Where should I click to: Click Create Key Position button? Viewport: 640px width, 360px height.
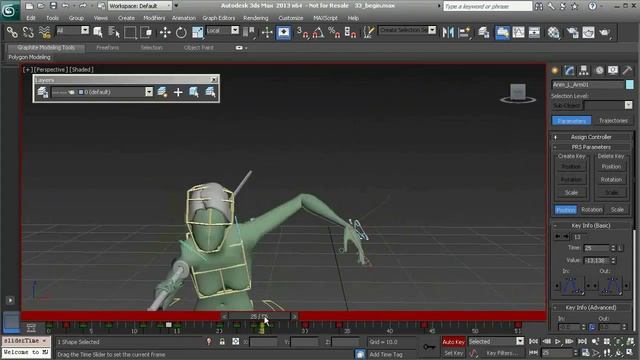point(571,167)
